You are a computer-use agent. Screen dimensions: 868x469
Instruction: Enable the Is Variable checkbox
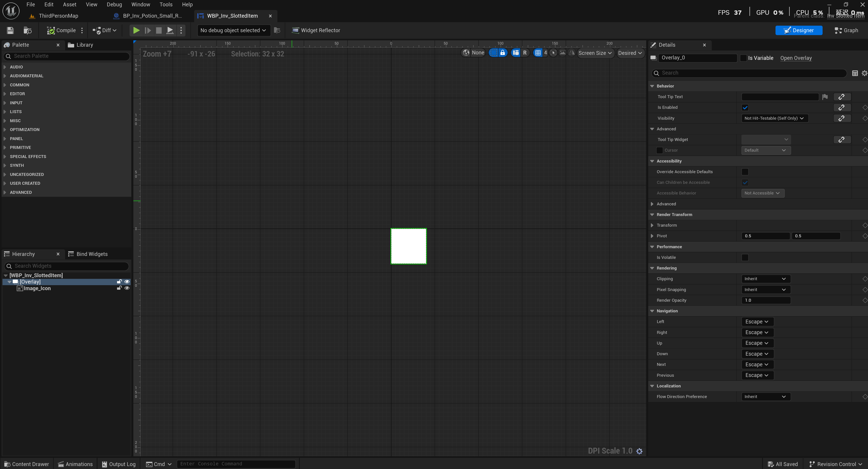(743, 58)
